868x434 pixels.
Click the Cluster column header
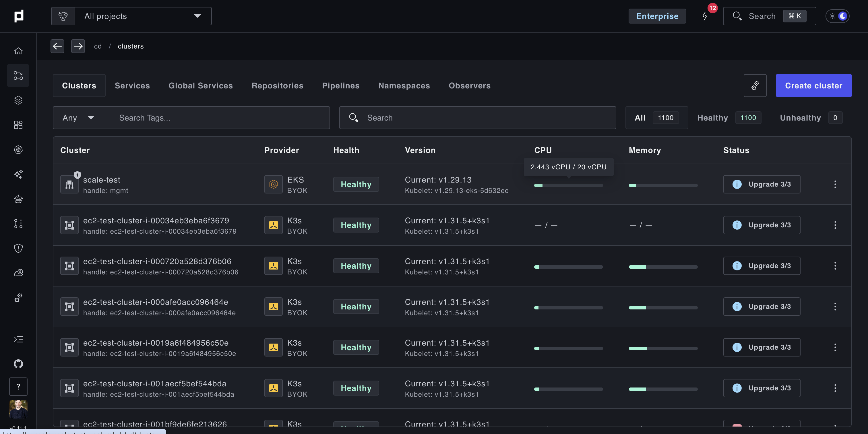[x=75, y=150]
